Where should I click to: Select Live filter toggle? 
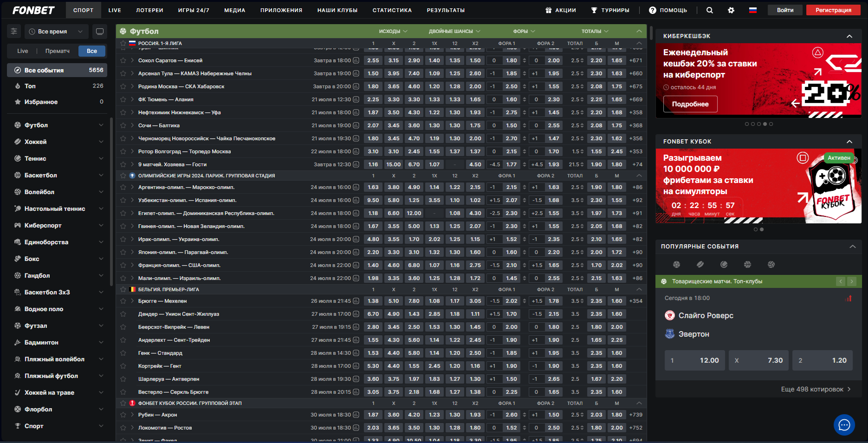coord(23,51)
